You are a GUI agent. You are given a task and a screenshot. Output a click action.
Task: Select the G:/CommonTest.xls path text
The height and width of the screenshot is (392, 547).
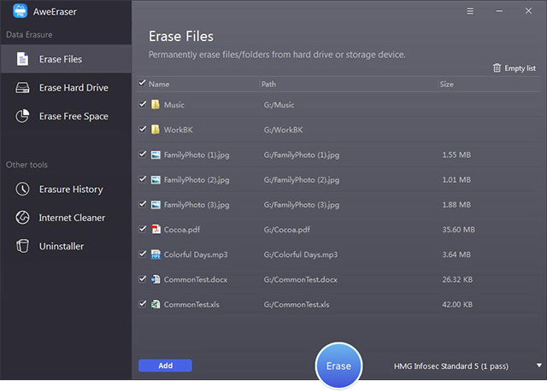tap(297, 305)
